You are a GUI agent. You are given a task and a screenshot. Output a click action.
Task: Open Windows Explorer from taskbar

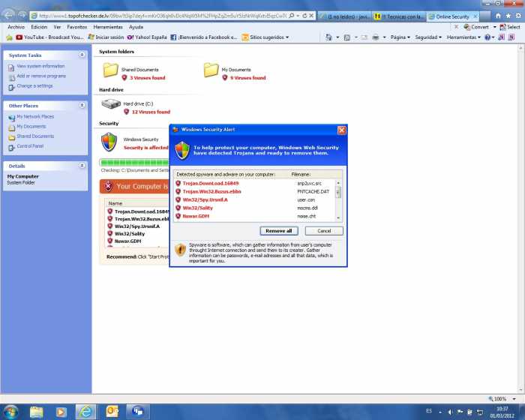37,412
